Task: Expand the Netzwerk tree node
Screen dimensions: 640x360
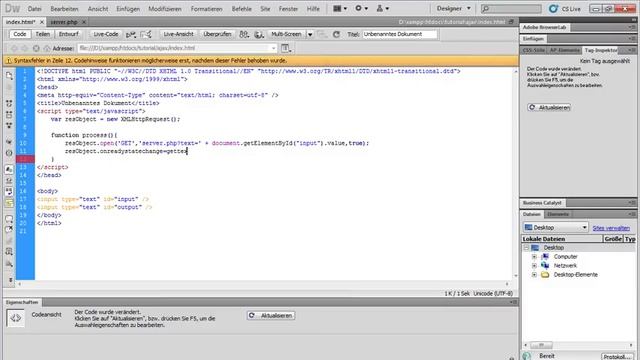Action: (x=534, y=266)
